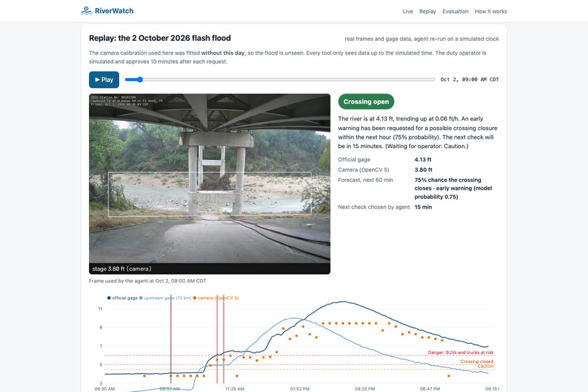Click the '04:20 PM' x-axis tick label
The image size is (588, 392).
365,388
